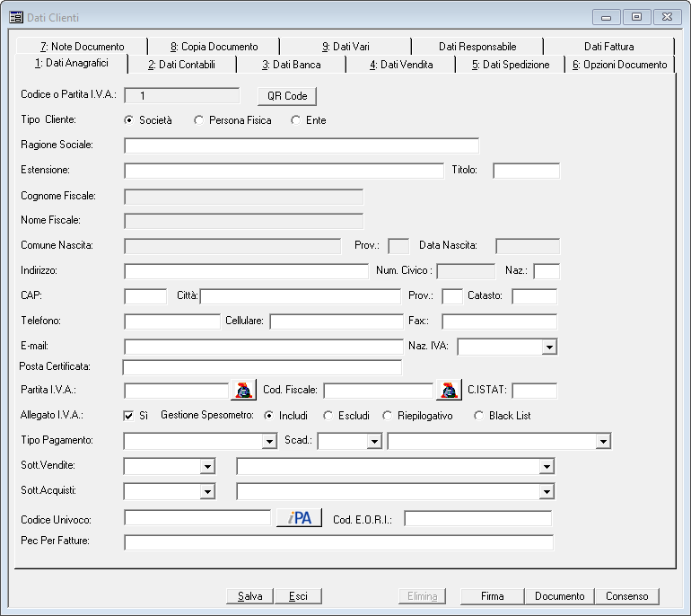This screenshot has height=616, width=691.
Task: Switch to the Dati Contabili tab
Action: coord(182,65)
